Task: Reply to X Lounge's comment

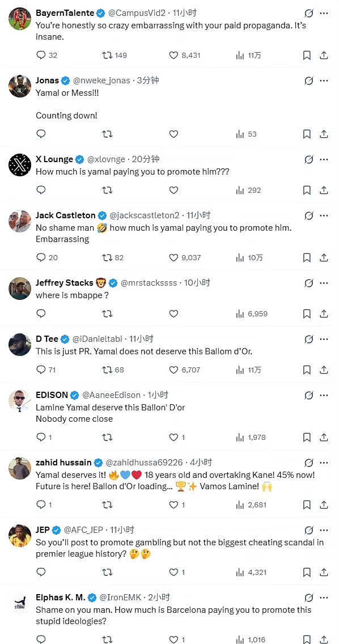Action: click(x=41, y=190)
